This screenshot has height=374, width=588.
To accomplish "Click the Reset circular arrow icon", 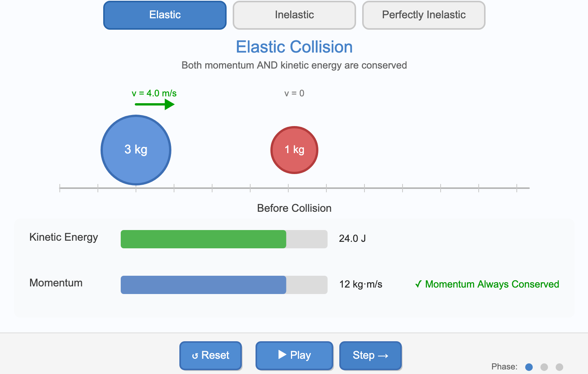I will (195, 355).
